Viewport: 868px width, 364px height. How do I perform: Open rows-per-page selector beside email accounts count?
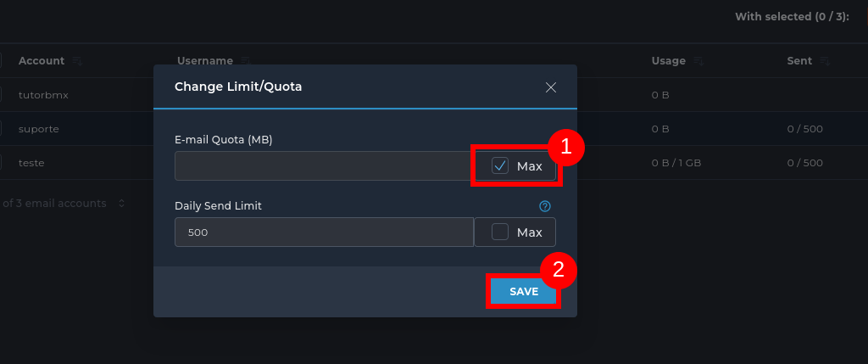click(121, 204)
